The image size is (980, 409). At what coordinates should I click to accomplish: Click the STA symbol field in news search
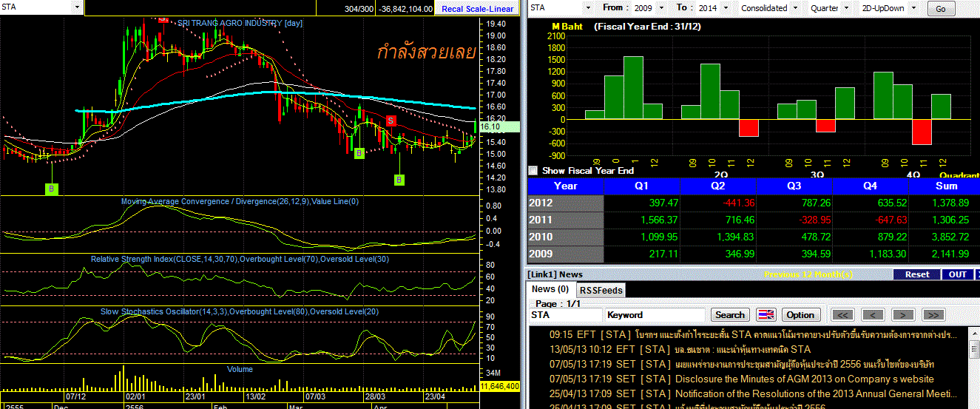566,315
